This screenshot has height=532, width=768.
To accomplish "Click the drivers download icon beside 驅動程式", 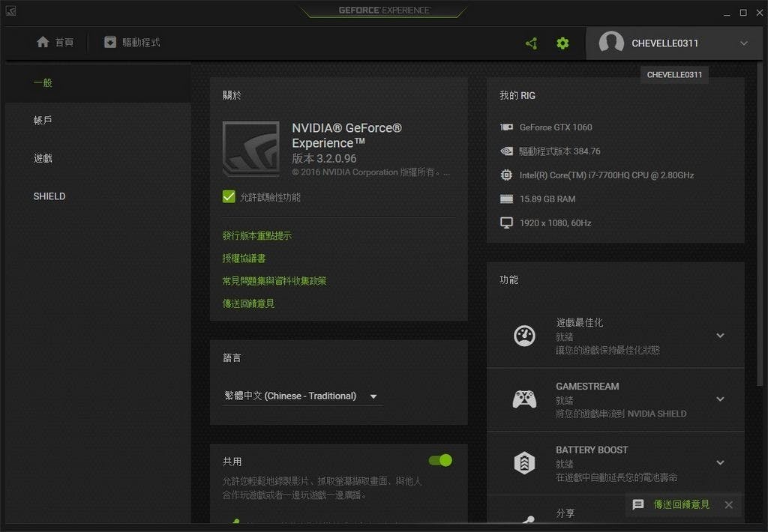I will [x=110, y=42].
